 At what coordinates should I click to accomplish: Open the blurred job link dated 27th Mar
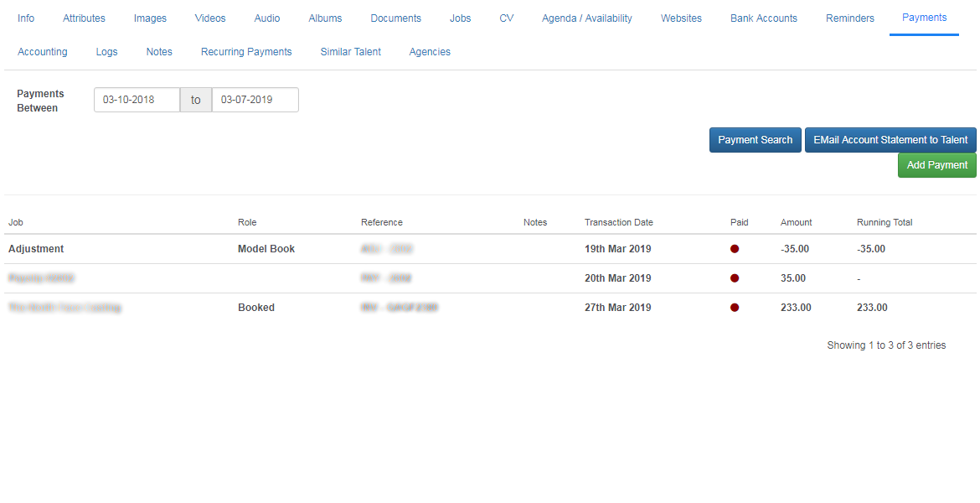pos(64,308)
